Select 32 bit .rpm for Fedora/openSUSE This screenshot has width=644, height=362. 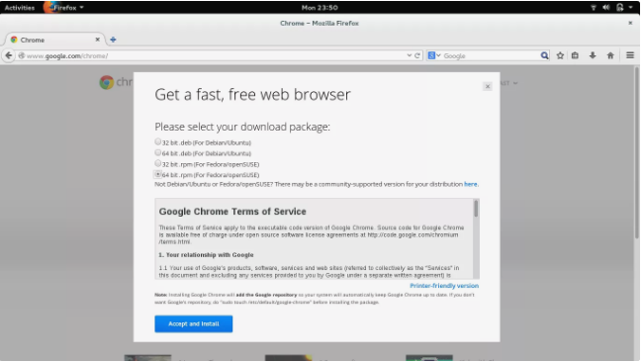tap(157, 163)
